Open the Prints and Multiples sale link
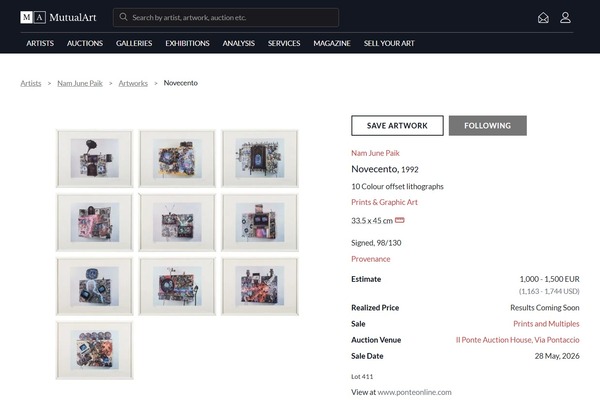Viewport: 600px width, 407px height. [x=546, y=324]
